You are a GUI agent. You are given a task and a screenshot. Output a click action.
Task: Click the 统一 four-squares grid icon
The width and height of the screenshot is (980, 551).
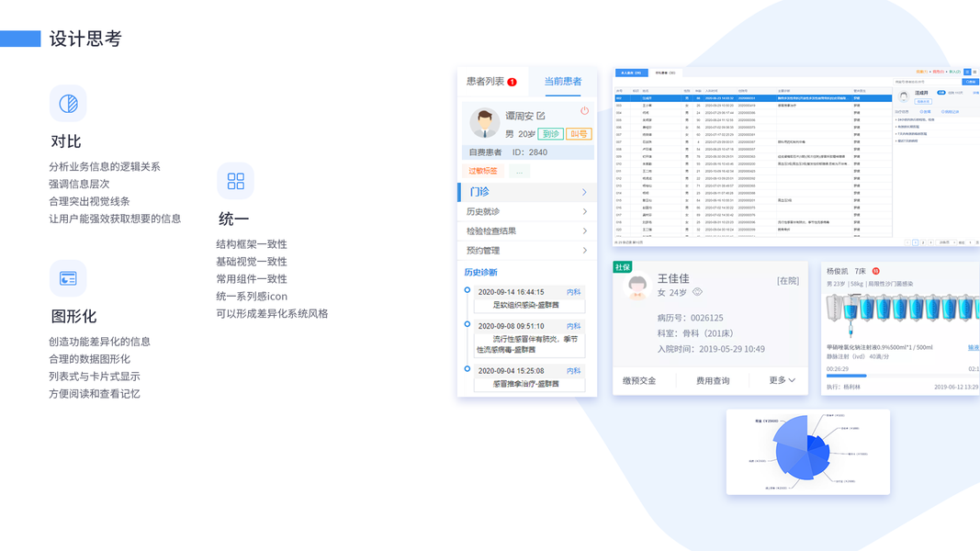(x=236, y=181)
